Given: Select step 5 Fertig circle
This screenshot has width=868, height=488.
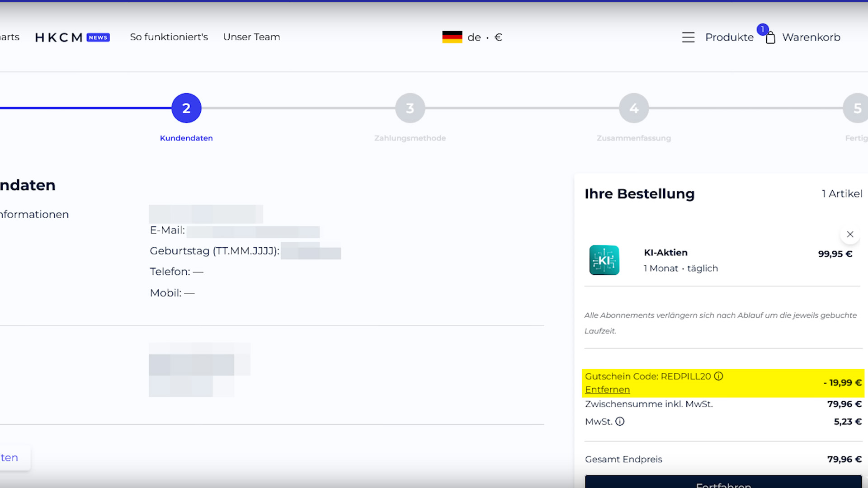Looking at the screenshot, I should tap(856, 108).
